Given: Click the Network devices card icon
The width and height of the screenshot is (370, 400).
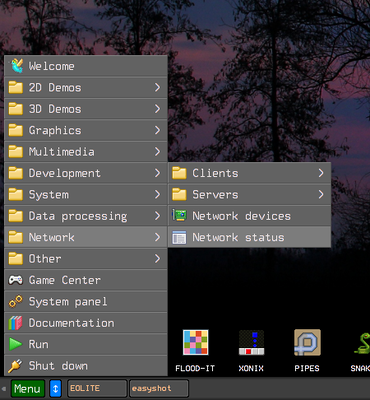Looking at the screenshot, I should 179,215.
